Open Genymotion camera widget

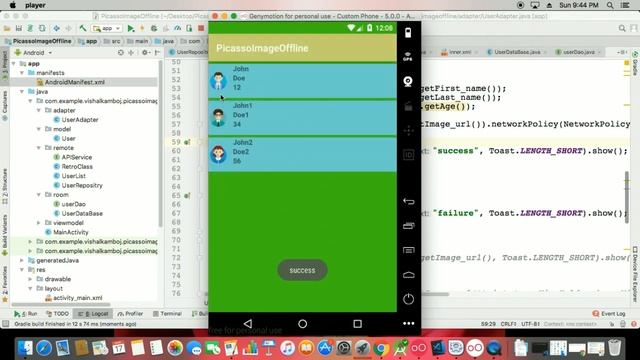(x=408, y=81)
